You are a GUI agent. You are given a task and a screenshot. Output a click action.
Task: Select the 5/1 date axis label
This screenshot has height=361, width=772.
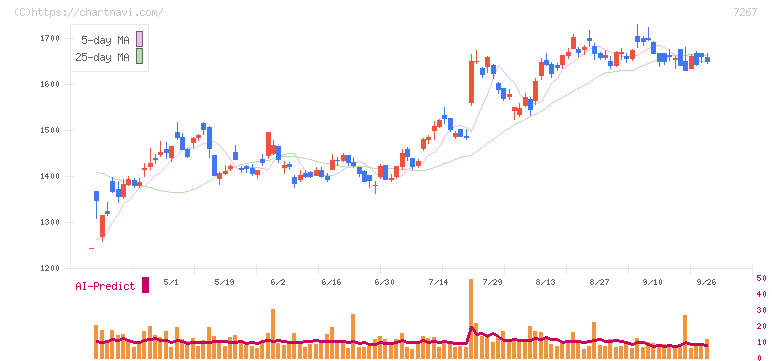point(171,282)
